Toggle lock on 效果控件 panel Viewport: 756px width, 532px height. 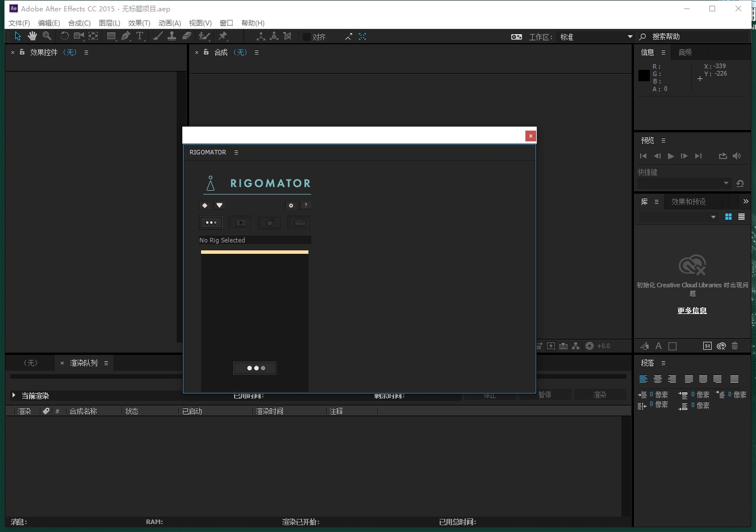pyautogui.click(x=22, y=52)
